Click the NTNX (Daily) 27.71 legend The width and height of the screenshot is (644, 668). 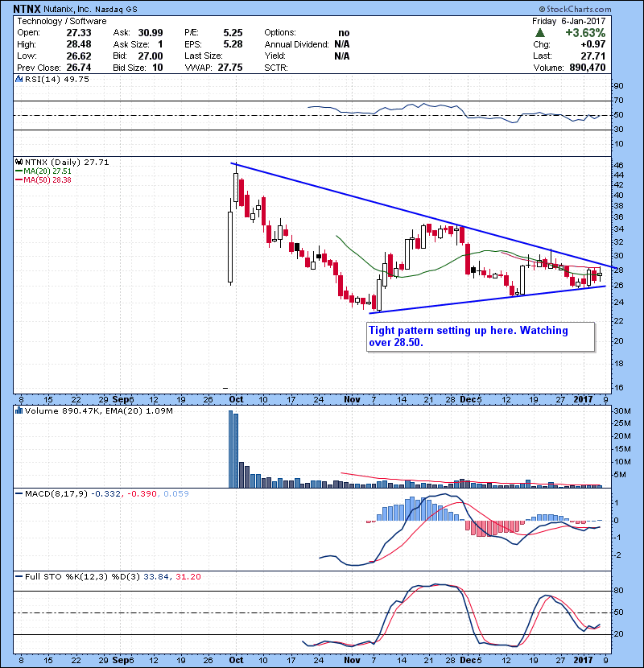[x=67, y=162]
